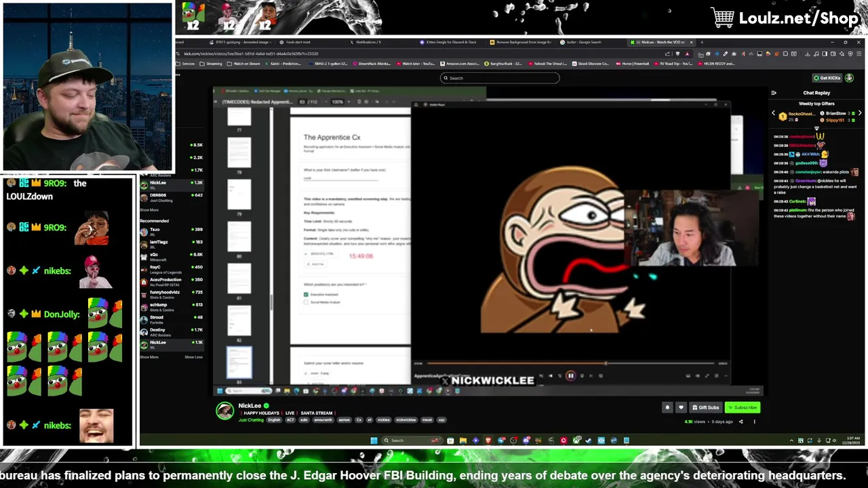Screen dimensions: 868x488
Task: Click the Just Chatting category link
Action: (251, 420)
